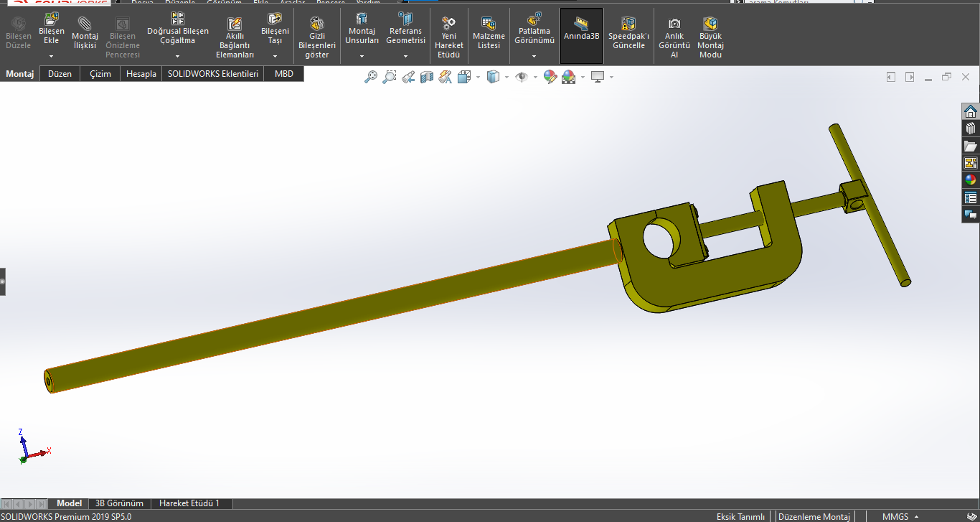Expand the Montaj Unsurları dropdown arrow
The width and height of the screenshot is (980, 522).
[362, 55]
